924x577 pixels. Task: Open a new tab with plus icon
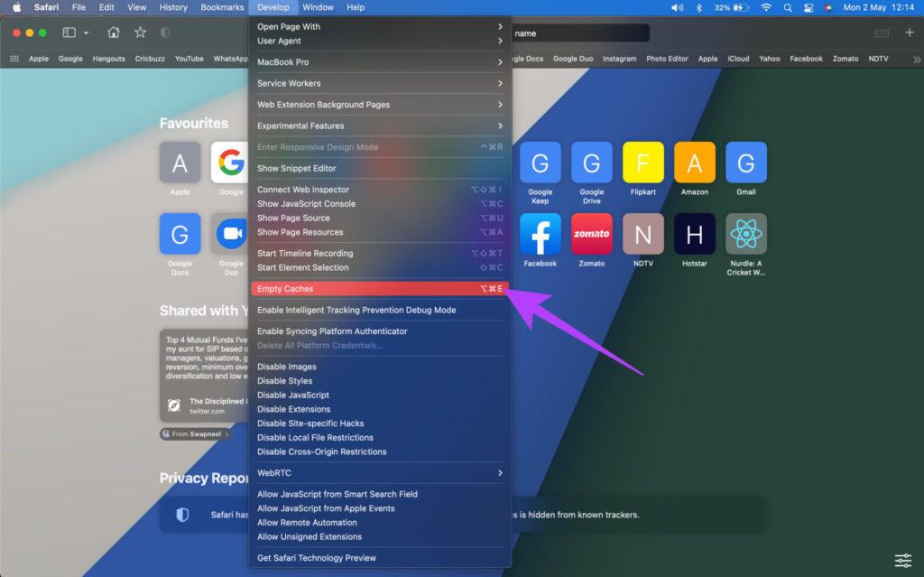pyautogui.click(x=910, y=33)
